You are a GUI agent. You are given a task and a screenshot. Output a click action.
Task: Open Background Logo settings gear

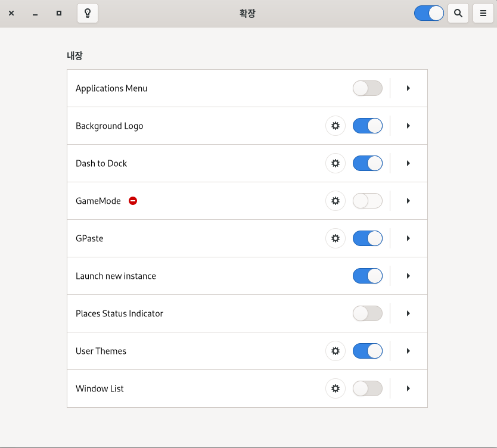(x=336, y=126)
